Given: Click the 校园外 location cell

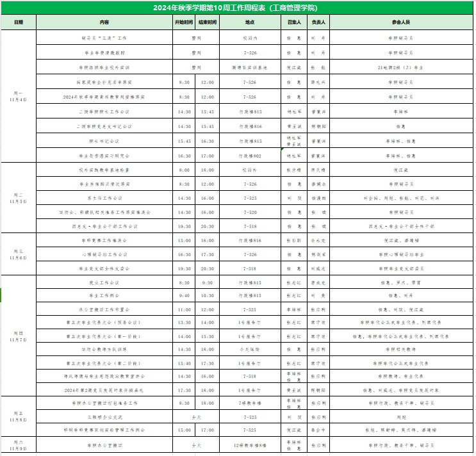Looking at the screenshot, I should click(x=250, y=170).
